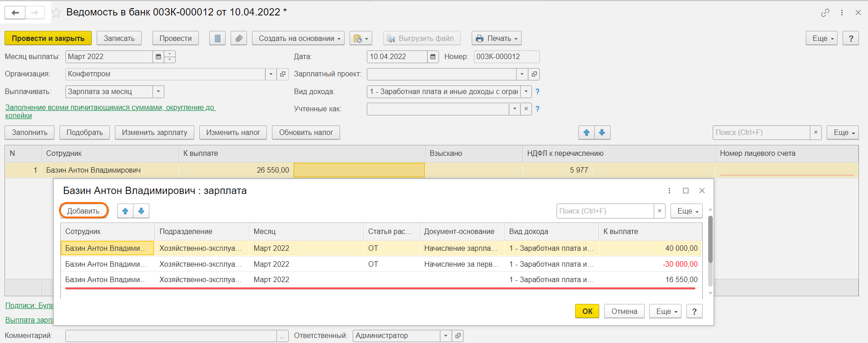Click the paperclip attachments icon
868x343 pixels.
coord(239,39)
